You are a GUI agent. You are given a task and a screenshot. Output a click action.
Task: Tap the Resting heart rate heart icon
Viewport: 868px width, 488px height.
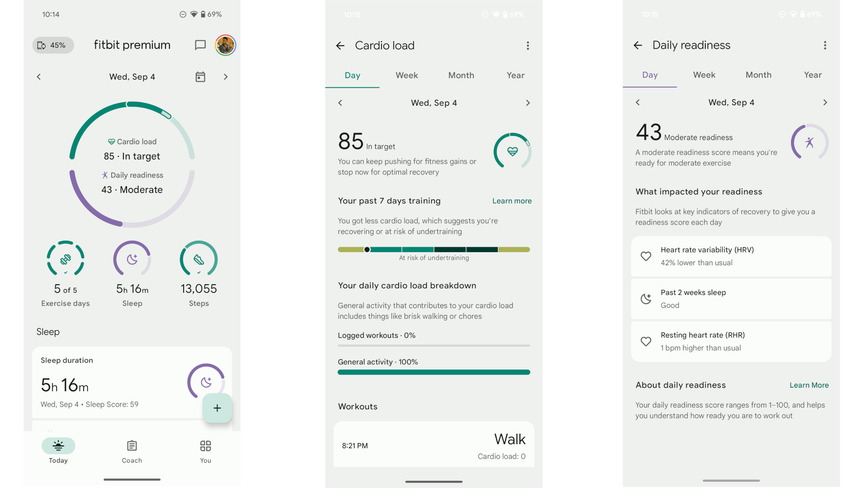(646, 340)
